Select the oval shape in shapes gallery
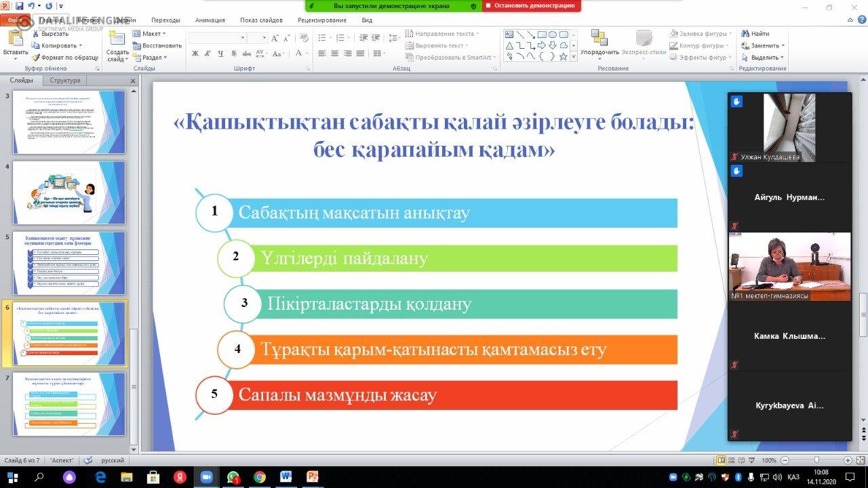This screenshot has height=488, width=868. click(553, 35)
